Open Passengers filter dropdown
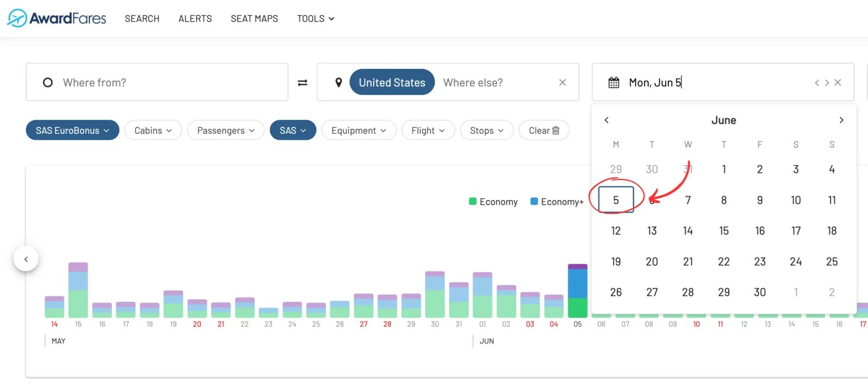Viewport: 868px width, 388px height. tap(226, 130)
